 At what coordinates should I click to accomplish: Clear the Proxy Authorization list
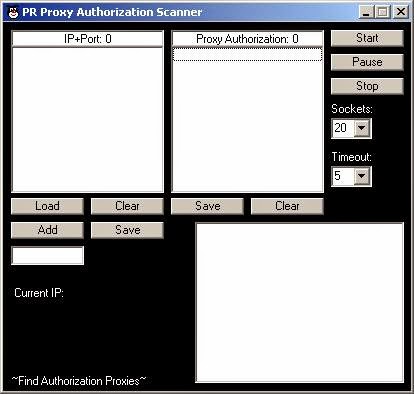click(287, 206)
